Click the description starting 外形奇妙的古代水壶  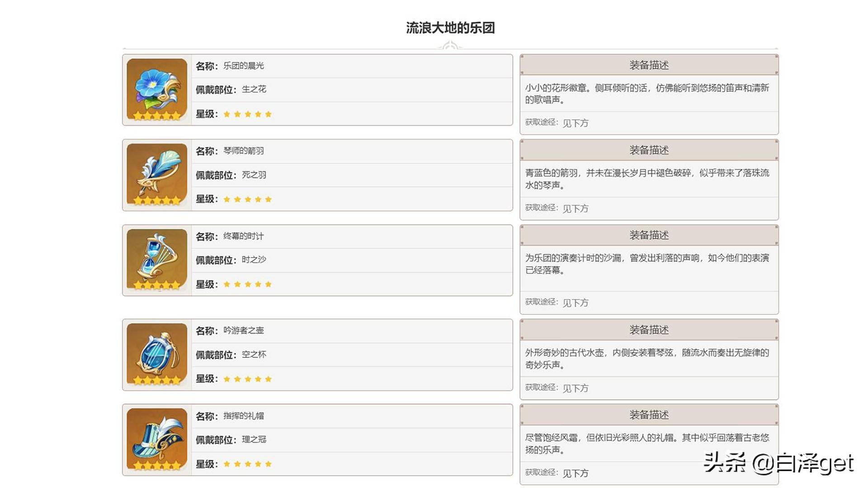point(647,359)
